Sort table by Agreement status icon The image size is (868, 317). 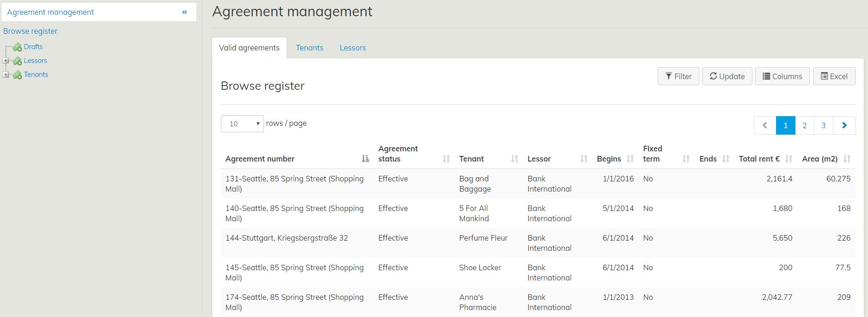446,159
